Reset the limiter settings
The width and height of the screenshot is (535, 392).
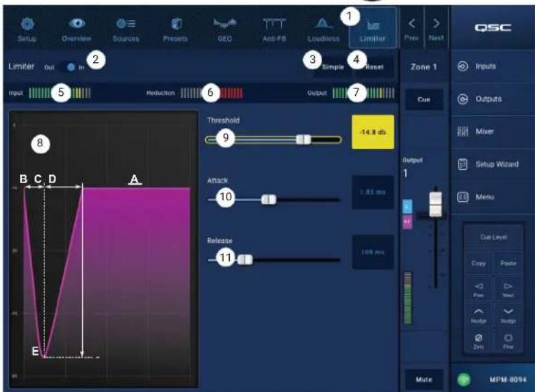tap(374, 67)
